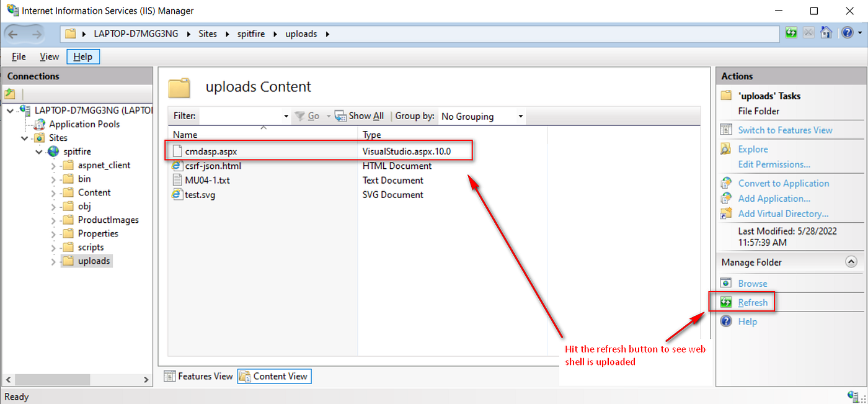Click the Add Virtual Directory icon
Image resolution: width=868 pixels, height=404 pixels.
(x=726, y=213)
